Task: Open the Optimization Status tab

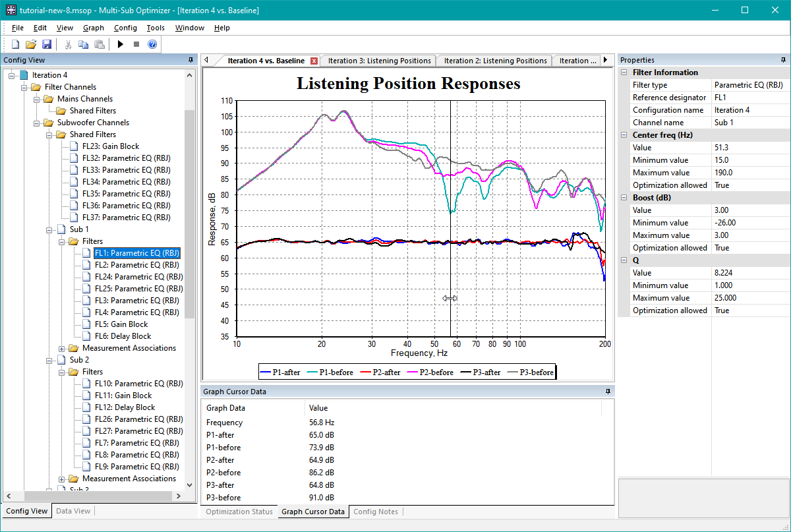Action: (x=239, y=512)
